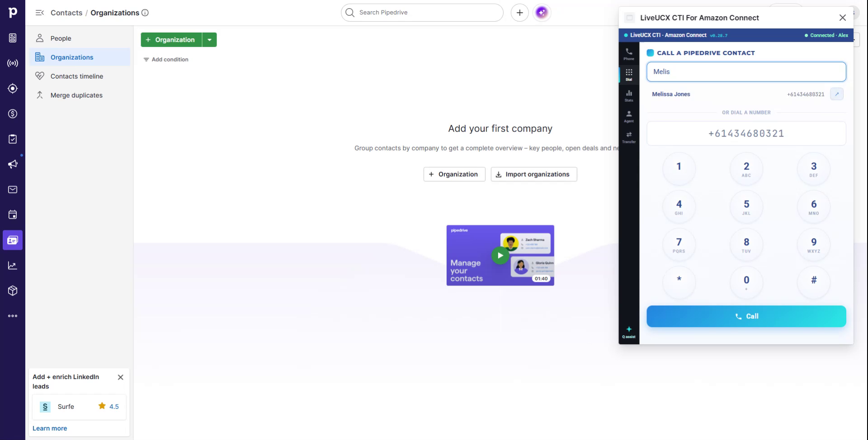This screenshot has height=440, width=868.
Task: Open Merge duplicates menu item
Action: pos(80,95)
